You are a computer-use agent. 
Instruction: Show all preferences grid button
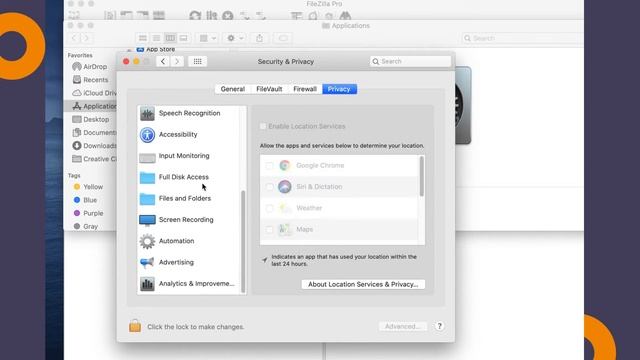tap(198, 61)
